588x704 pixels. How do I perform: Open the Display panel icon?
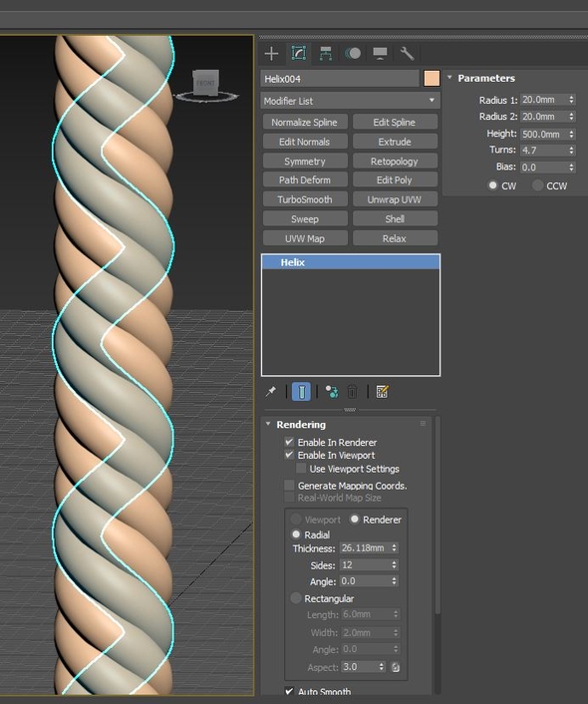tap(380, 54)
